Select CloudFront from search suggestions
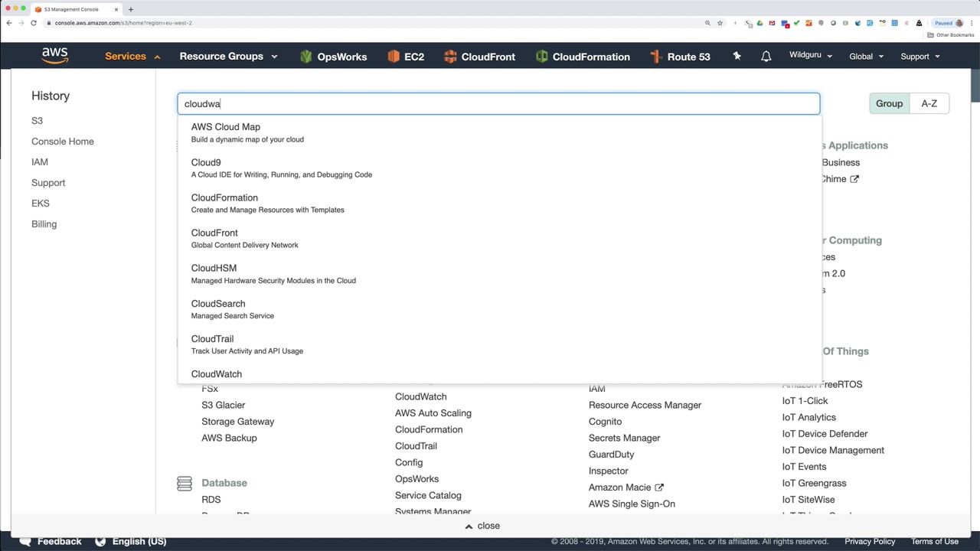 [499, 239]
